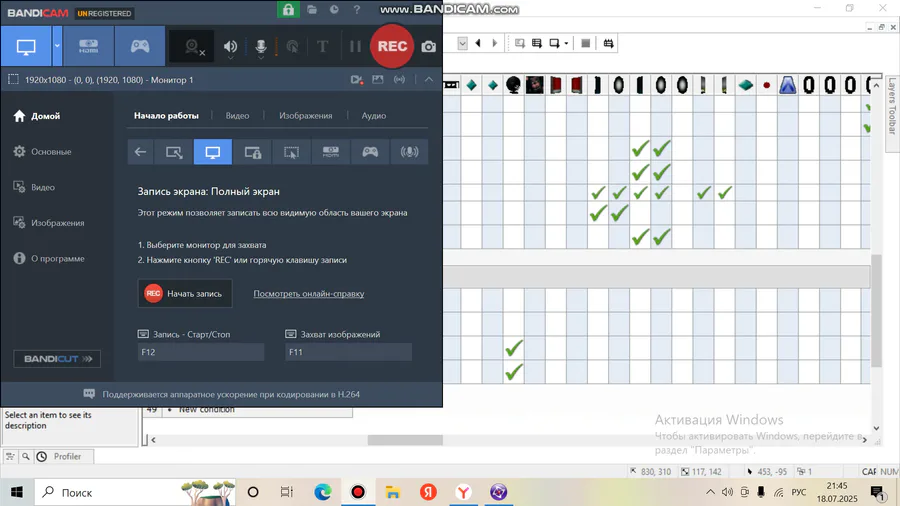Capture a screenshot with camera icon
Screen dimensions: 900x506
pos(428,46)
